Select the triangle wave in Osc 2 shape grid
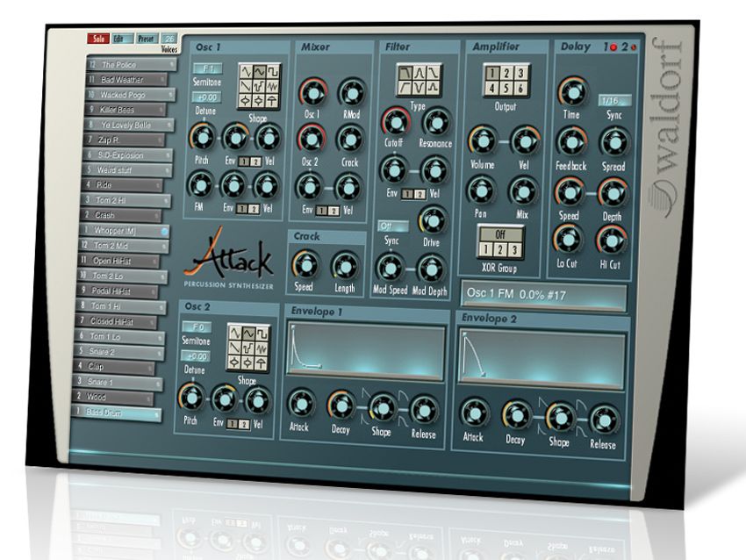The image size is (746, 560). coord(235,332)
